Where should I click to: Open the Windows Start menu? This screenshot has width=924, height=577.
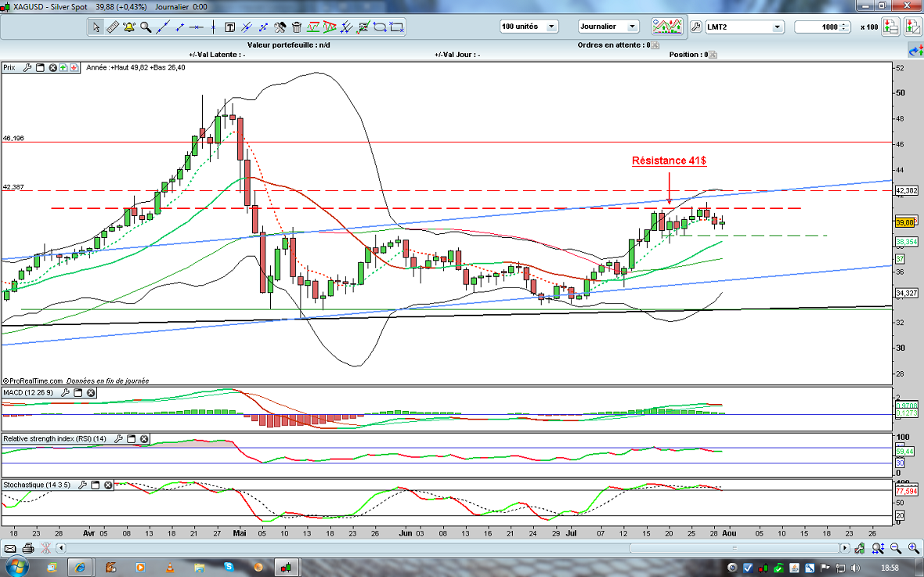pyautogui.click(x=16, y=566)
